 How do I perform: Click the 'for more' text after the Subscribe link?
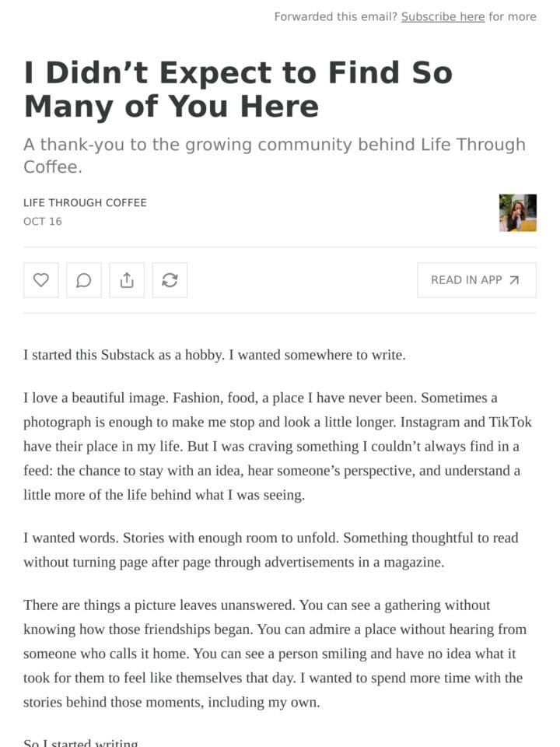(513, 16)
